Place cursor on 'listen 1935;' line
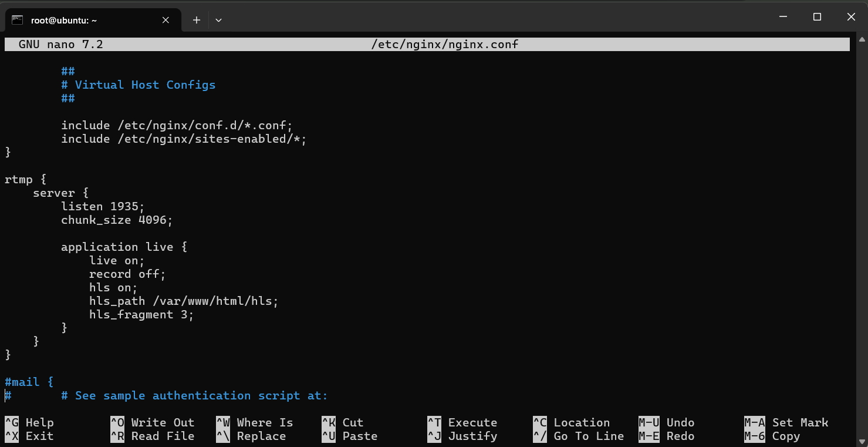The width and height of the screenshot is (868, 447). 103,206
